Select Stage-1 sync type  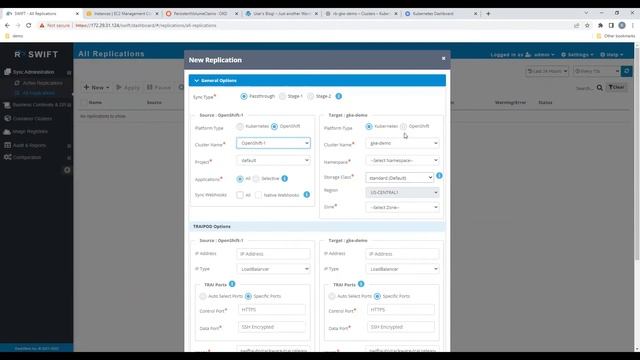[282, 96]
